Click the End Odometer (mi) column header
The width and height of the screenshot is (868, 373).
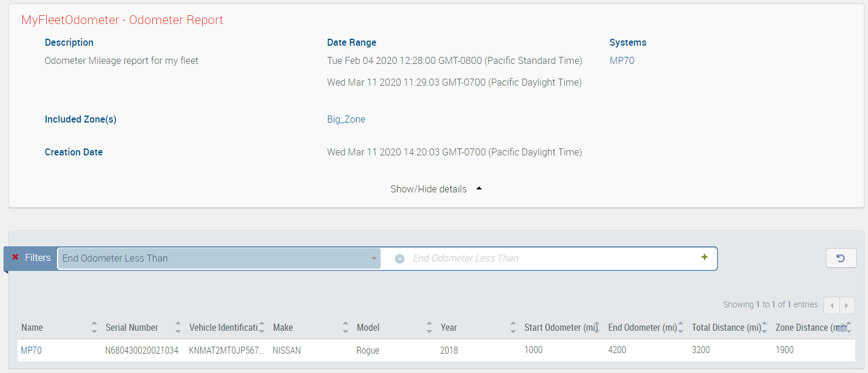pos(642,328)
